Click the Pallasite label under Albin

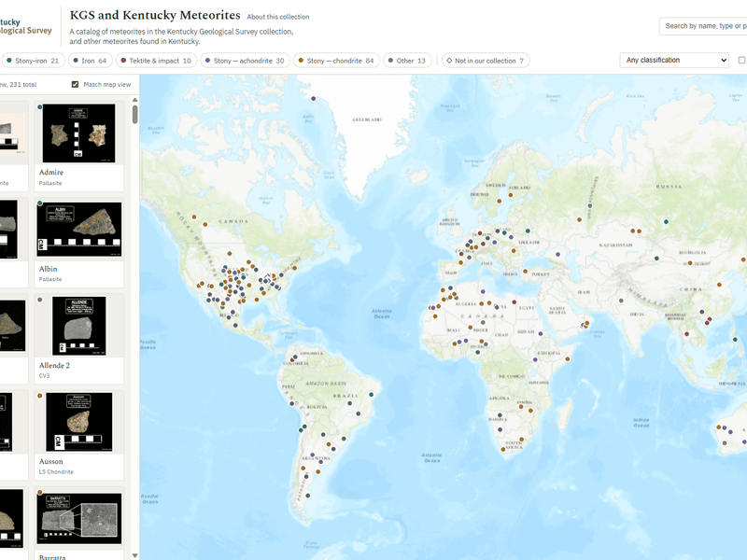pyautogui.click(x=50, y=279)
